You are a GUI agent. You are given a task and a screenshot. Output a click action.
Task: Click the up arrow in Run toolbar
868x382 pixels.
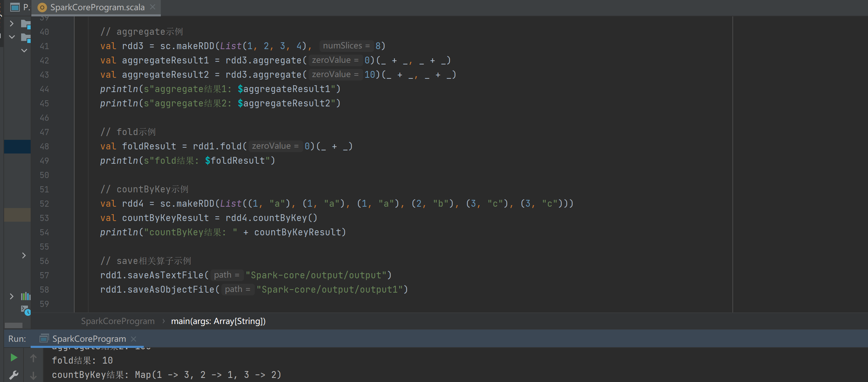point(33,358)
